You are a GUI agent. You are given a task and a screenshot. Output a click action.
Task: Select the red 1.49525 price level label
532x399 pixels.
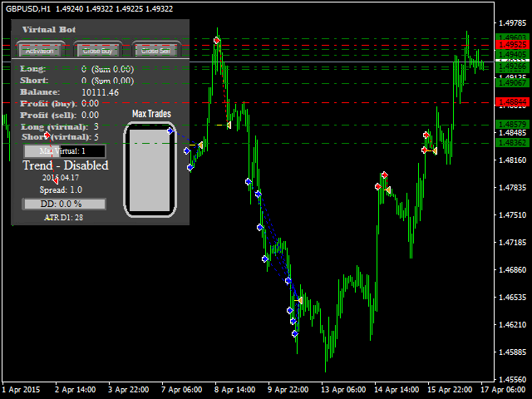(513, 45)
